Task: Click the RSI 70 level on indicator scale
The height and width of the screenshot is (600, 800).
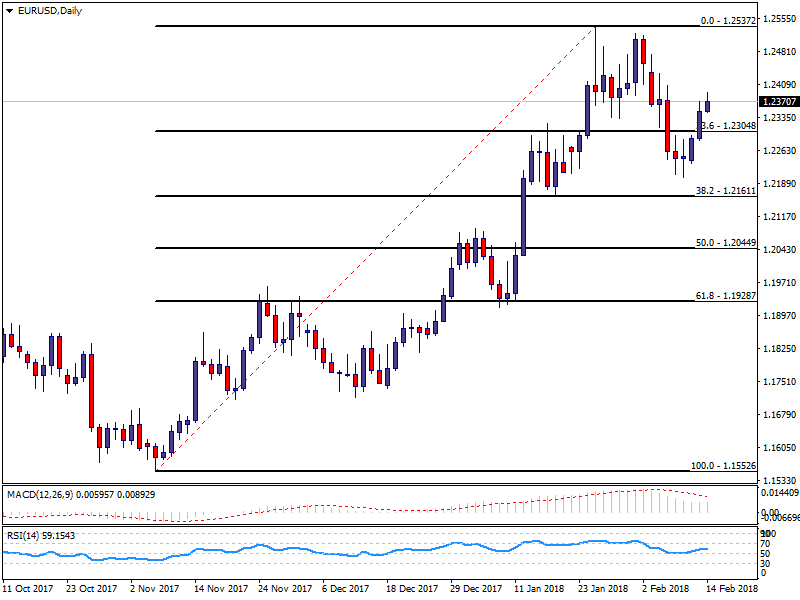Action: click(x=766, y=543)
